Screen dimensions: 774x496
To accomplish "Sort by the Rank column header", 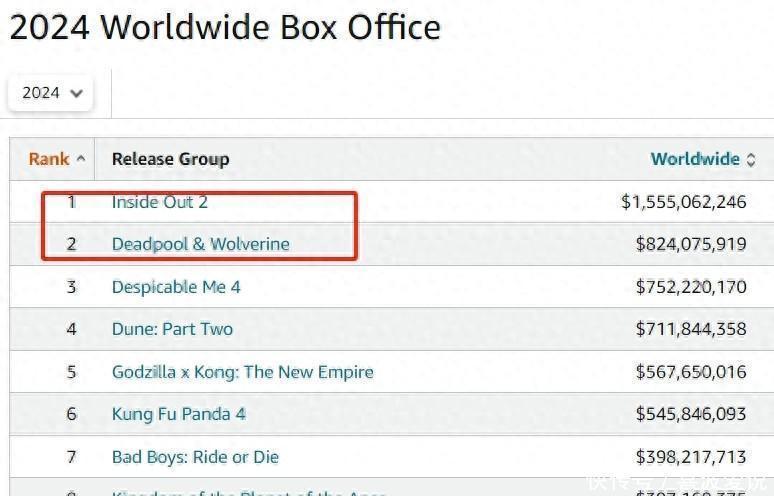I will [x=49, y=159].
